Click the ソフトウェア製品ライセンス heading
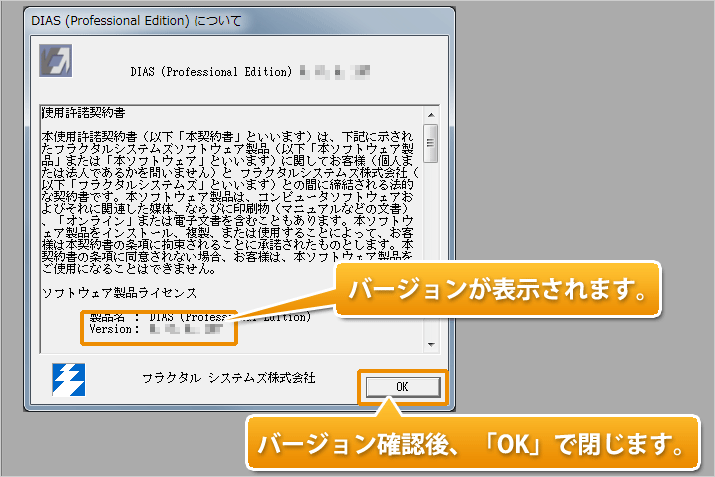Image resolution: width=715 pixels, height=477 pixels. tap(119, 293)
